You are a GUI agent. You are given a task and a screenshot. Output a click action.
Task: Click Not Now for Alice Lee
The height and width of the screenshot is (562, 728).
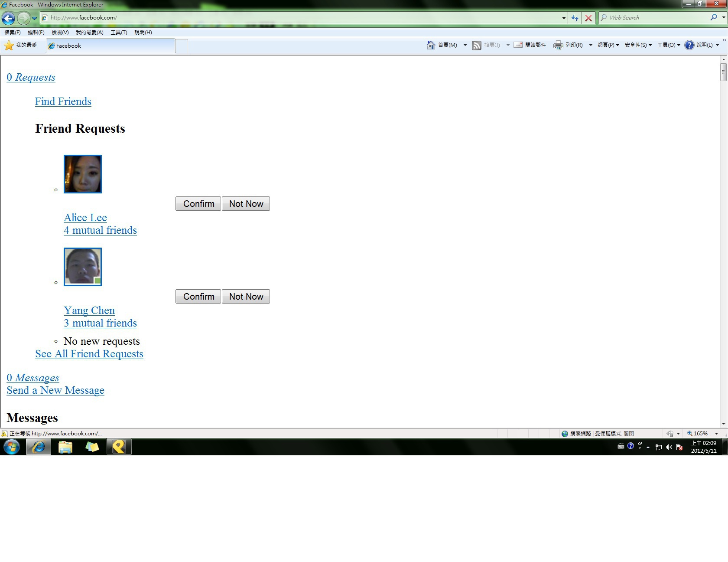(x=246, y=204)
